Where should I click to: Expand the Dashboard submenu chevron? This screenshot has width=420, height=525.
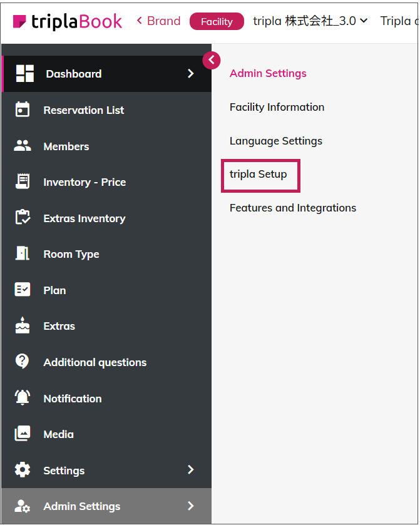[191, 74]
